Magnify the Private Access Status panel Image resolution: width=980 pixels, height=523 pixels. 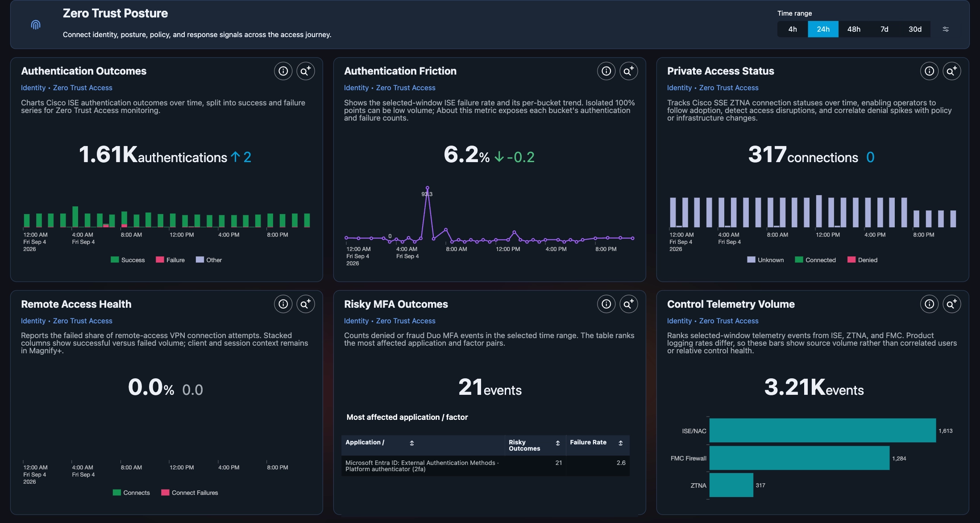[x=951, y=71]
